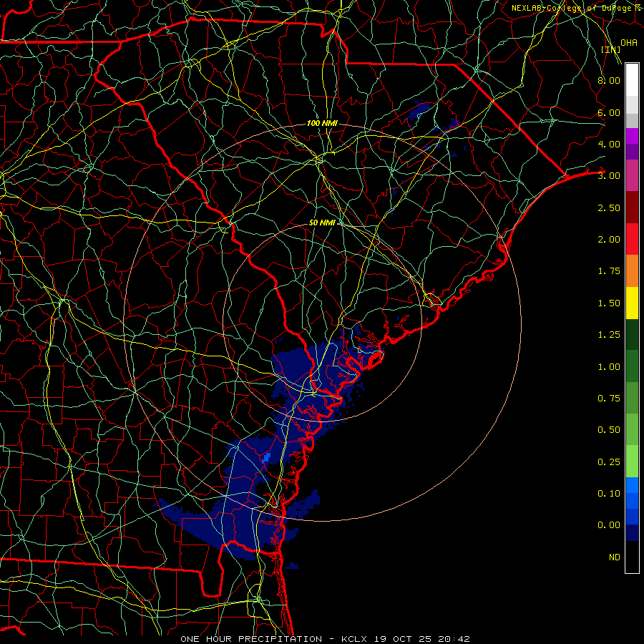Click the 8.00 legend value label

coord(609,80)
